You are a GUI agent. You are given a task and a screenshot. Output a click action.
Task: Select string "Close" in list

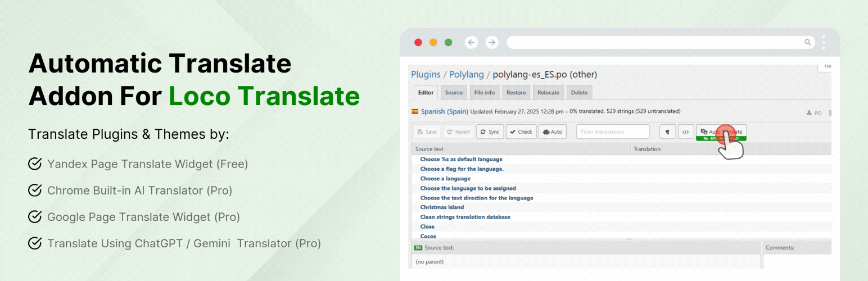428,226
